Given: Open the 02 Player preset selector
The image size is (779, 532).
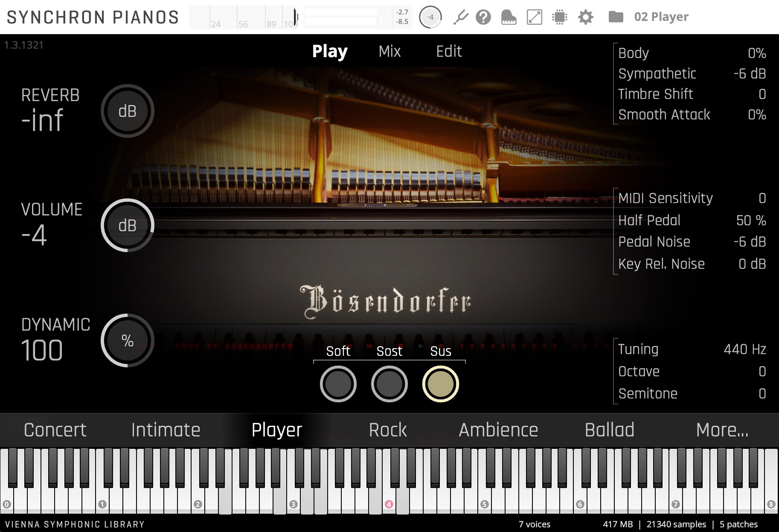Looking at the screenshot, I should [x=661, y=17].
